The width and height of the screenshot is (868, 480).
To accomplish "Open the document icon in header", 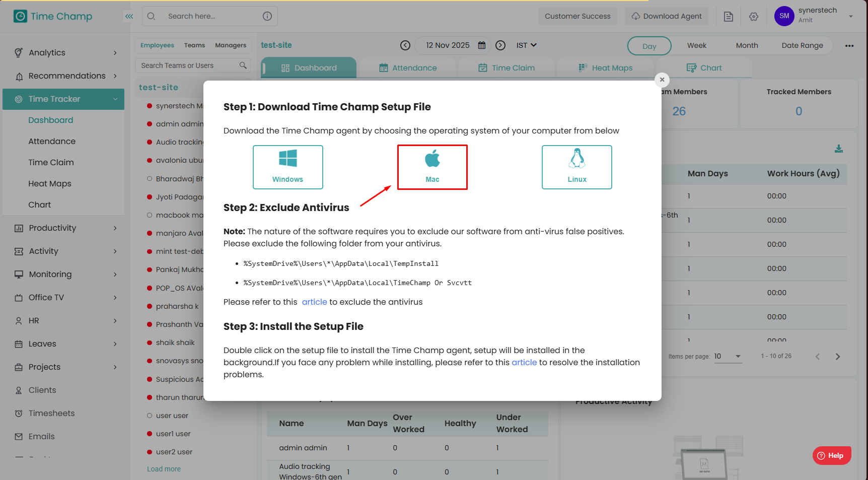I will coord(729,17).
